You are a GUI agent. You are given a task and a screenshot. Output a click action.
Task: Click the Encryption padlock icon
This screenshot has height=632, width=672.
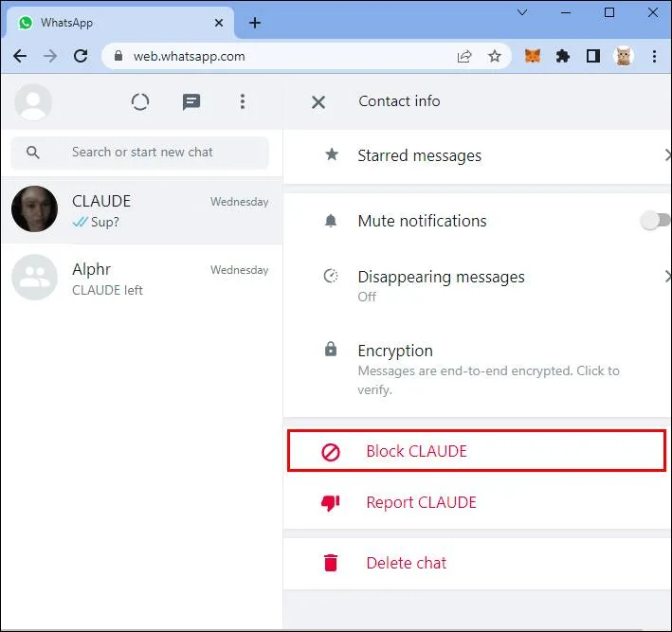tap(331, 350)
